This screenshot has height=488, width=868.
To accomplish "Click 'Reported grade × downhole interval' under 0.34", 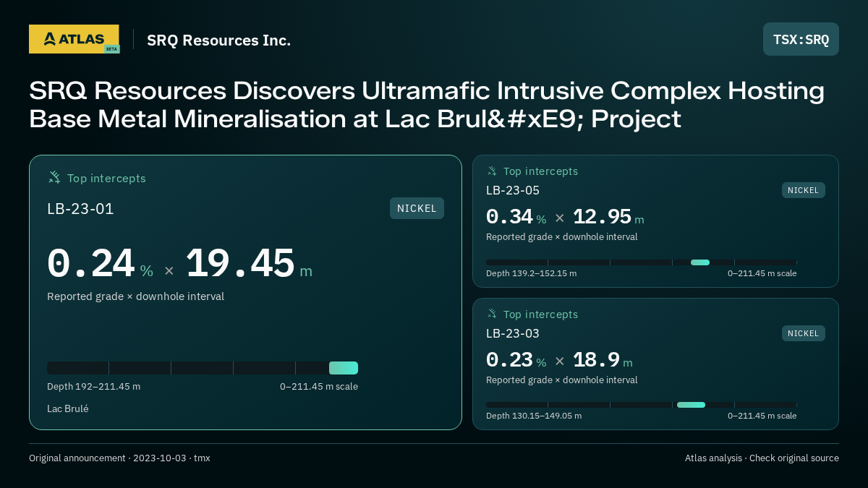I will coord(562,236).
